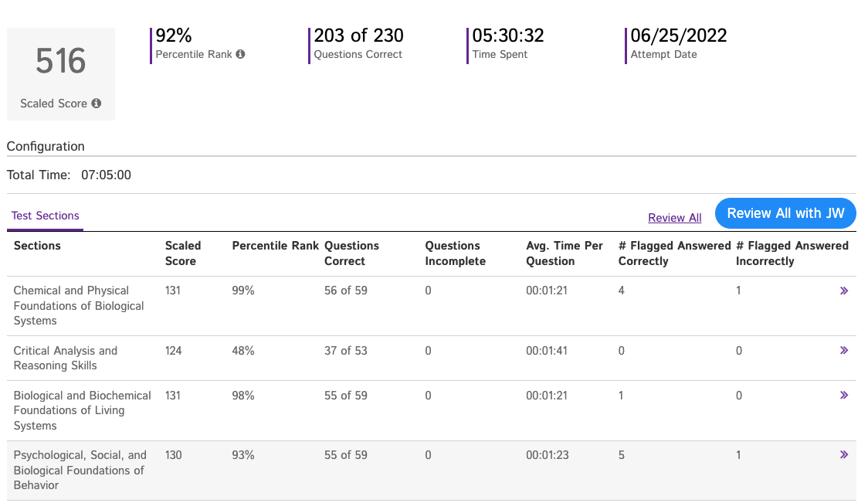Click the 516 scaled score box
The height and width of the screenshot is (503, 868).
61,74
